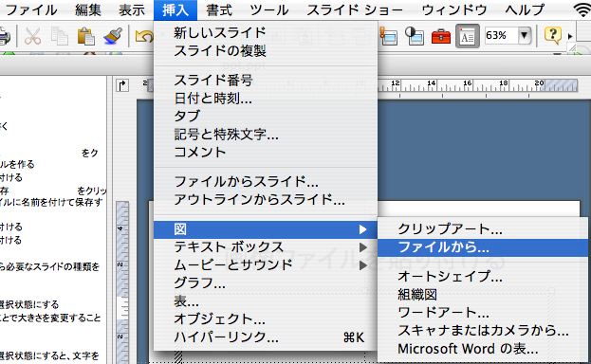Choose スキャナまたはカメラから... submenu item
Viewport: 591px width, 364px height.
tap(483, 331)
